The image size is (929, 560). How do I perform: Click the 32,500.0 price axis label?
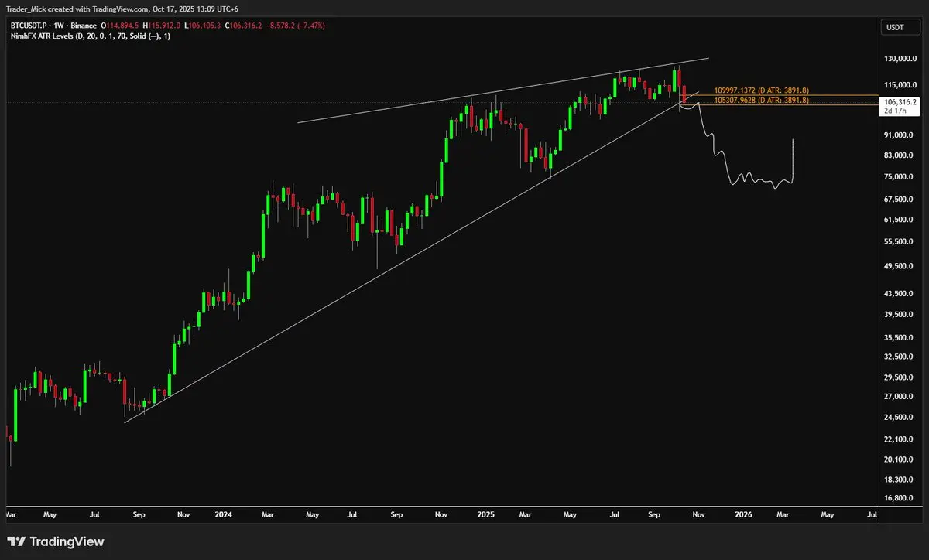pyautogui.click(x=900, y=357)
